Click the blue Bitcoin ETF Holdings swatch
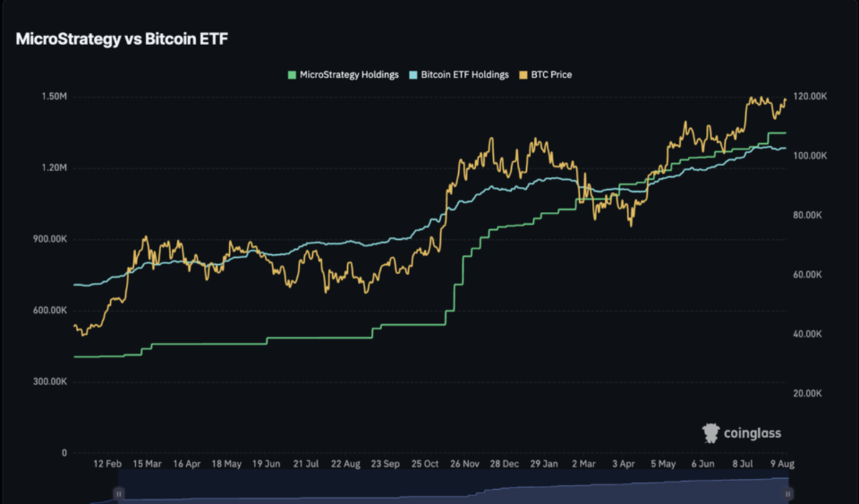This screenshot has height=504, width=859. (412, 74)
